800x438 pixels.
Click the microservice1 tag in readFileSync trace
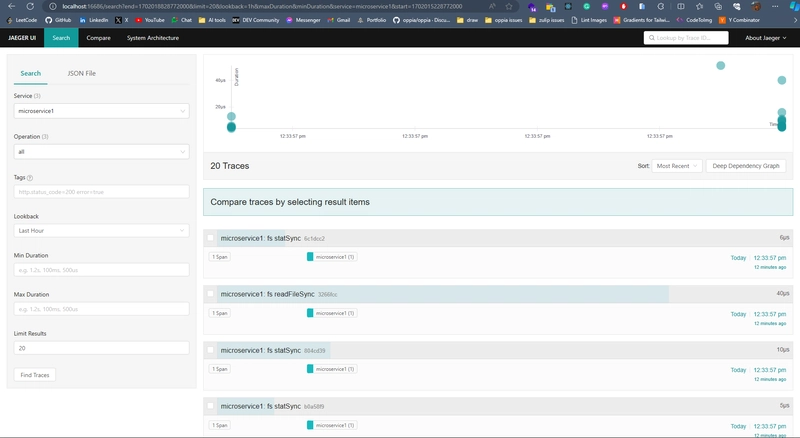[x=332, y=313]
